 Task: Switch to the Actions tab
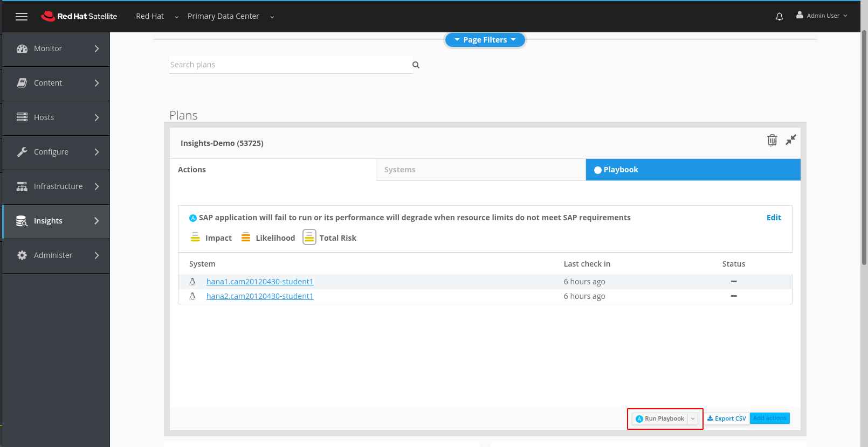[273, 170]
